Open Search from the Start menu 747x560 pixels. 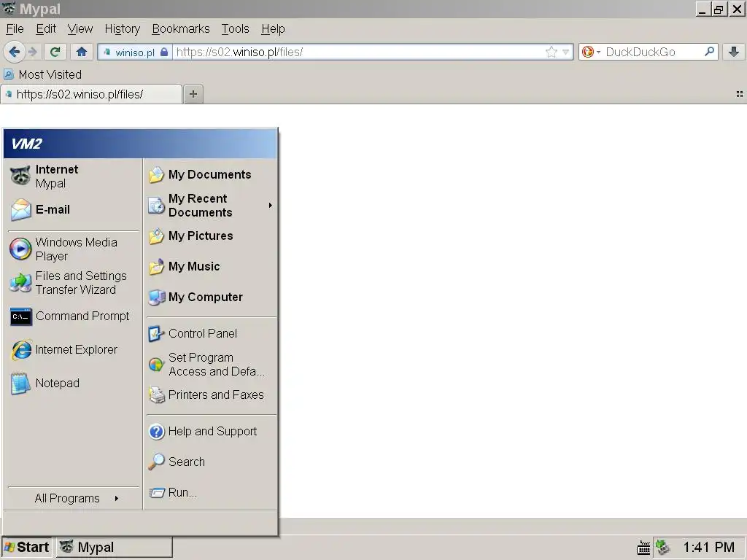click(x=210, y=462)
